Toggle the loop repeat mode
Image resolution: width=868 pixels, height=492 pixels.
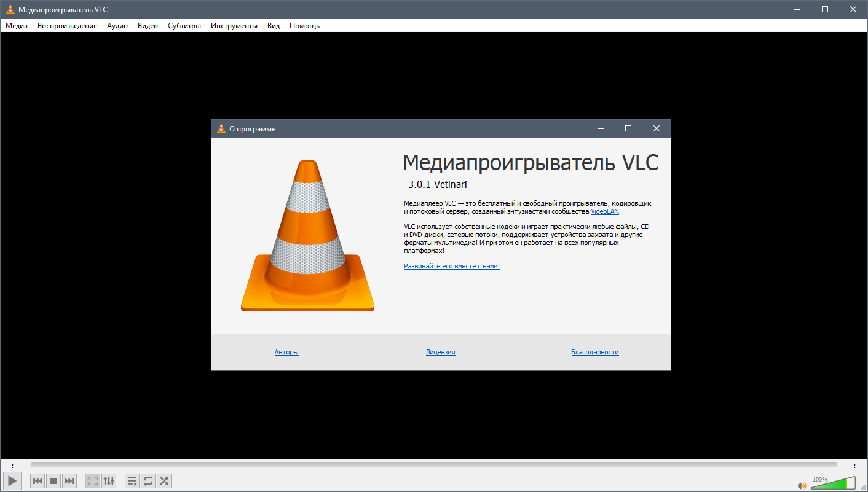(x=148, y=481)
